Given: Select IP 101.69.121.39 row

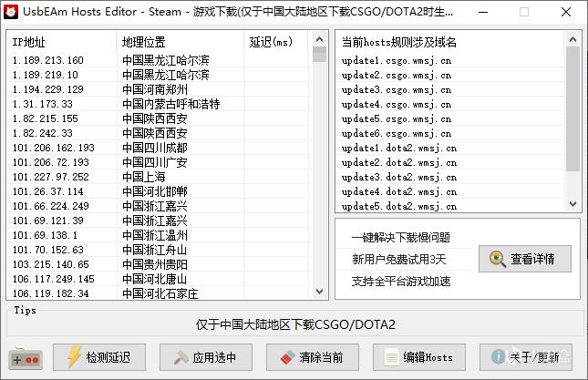Looking at the screenshot, I should [160, 221].
